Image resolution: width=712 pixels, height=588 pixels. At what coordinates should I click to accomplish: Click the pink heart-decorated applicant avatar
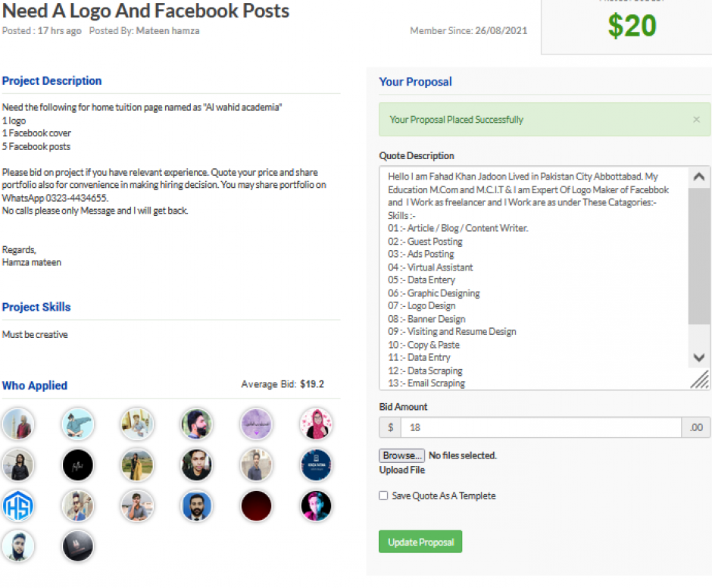click(316, 424)
